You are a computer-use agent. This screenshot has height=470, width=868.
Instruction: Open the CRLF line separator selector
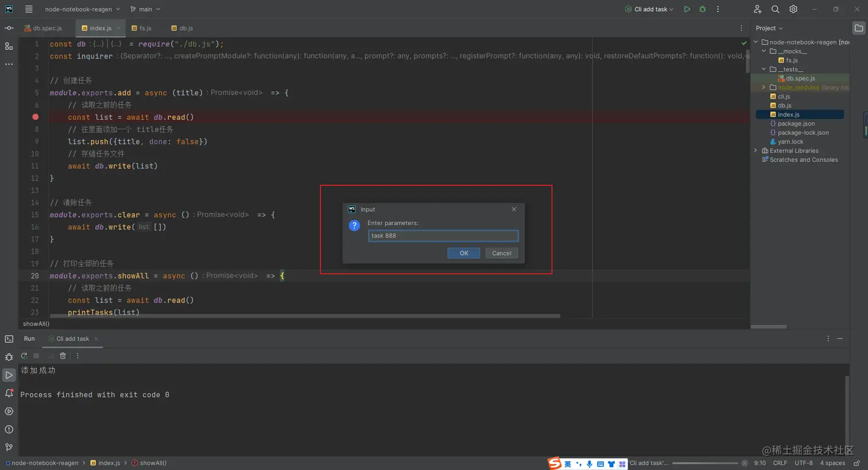(x=780, y=463)
